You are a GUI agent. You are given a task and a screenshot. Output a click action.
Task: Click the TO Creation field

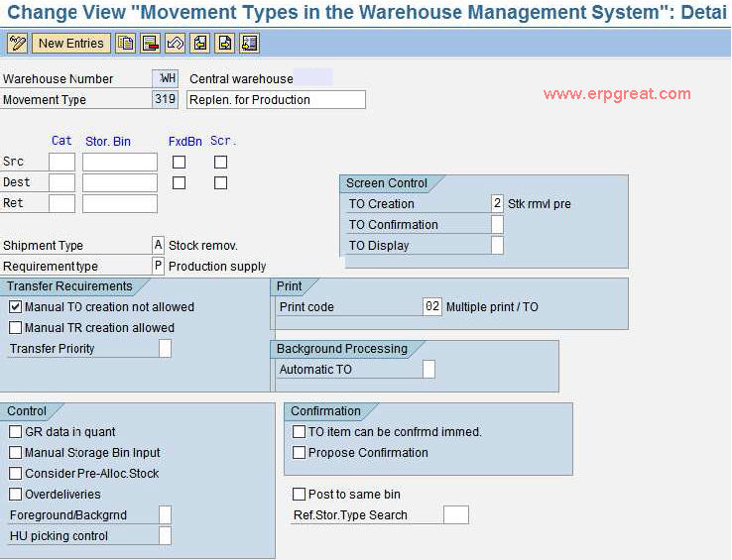pos(497,204)
